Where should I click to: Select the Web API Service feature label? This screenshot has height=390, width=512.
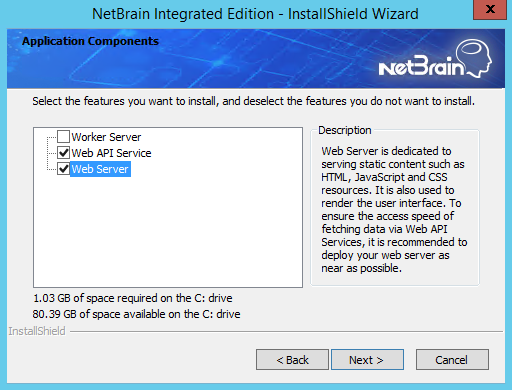[x=111, y=153]
